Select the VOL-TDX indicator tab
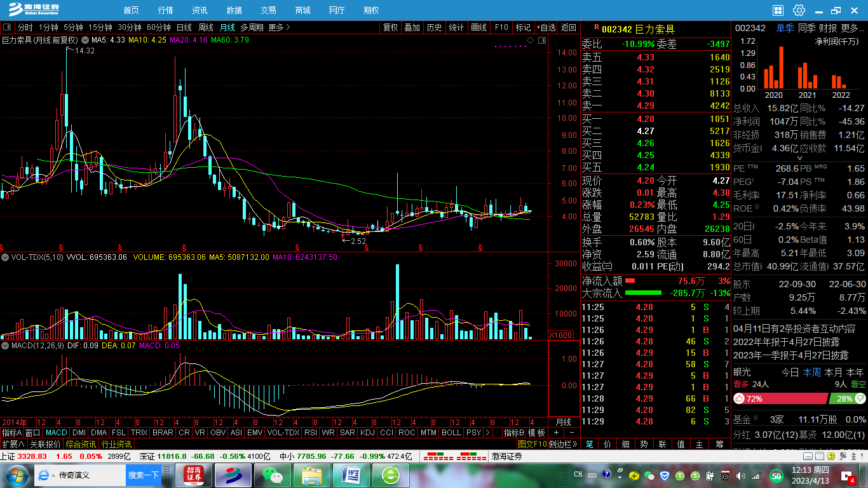Viewport: 868px width, 488px height. (x=283, y=433)
